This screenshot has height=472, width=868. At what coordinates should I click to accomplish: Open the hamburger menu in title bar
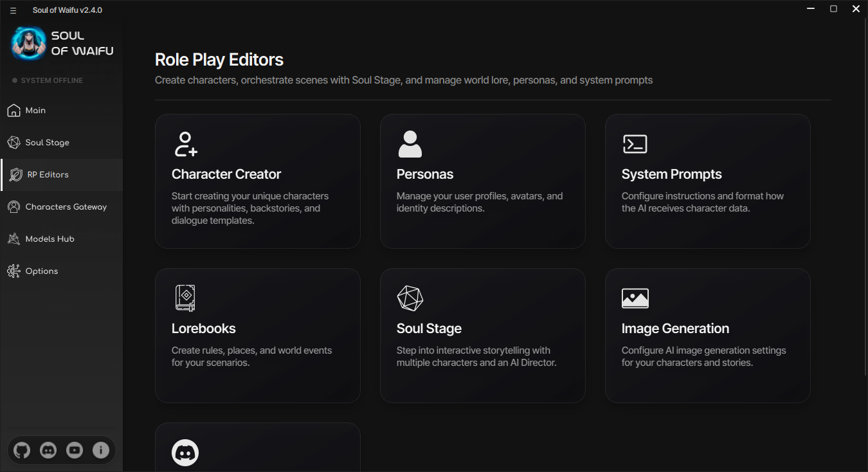[13, 10]
